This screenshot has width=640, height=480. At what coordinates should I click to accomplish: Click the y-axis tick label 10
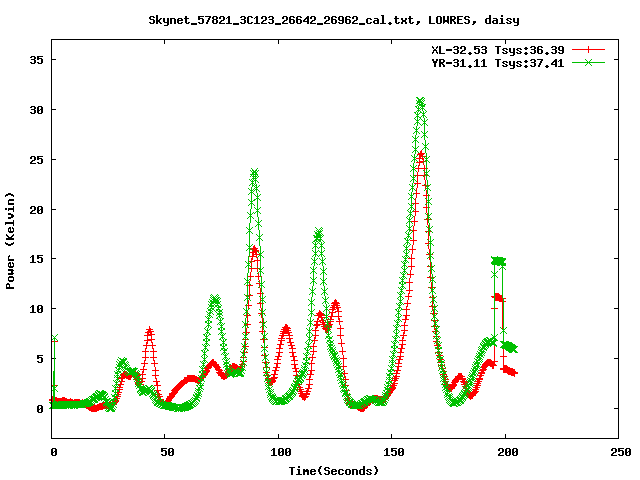[x=36, y=309]
